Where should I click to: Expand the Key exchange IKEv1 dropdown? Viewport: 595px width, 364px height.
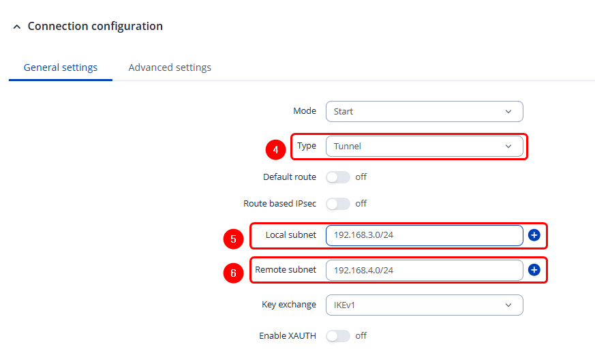point(424,305)
